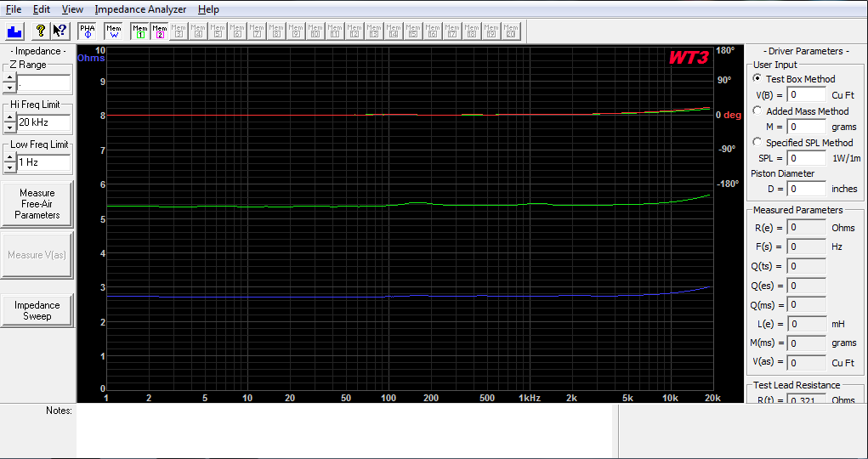Click the Mem 13 memory icon
868x459 pixels.
point(374,31)
